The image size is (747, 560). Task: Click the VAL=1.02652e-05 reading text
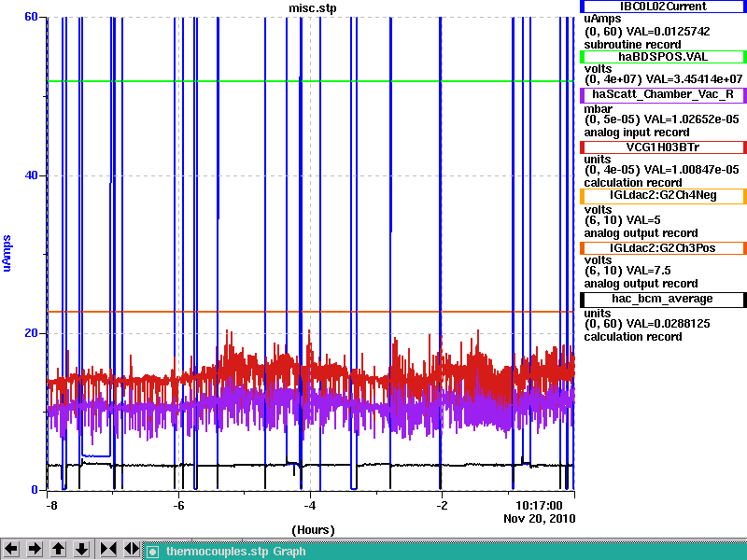tap(692, 119)
